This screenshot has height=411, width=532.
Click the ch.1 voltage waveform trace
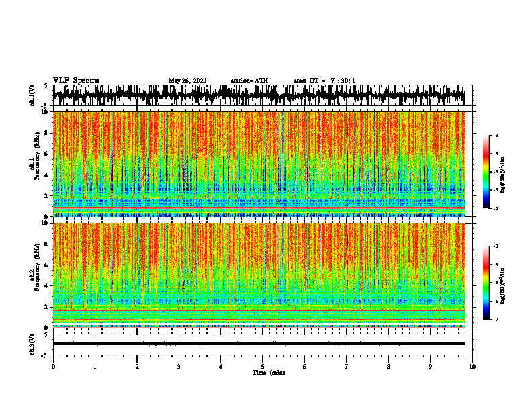coord(259,95)
